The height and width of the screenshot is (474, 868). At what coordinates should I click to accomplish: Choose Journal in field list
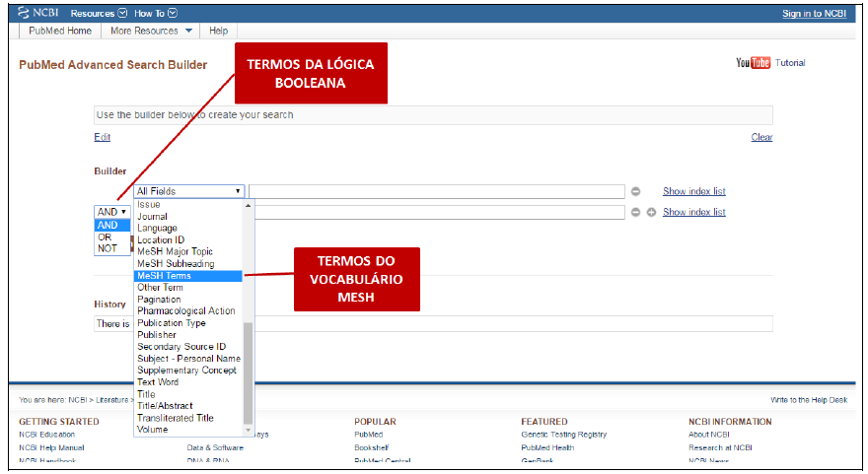click(x=187, y=217)
